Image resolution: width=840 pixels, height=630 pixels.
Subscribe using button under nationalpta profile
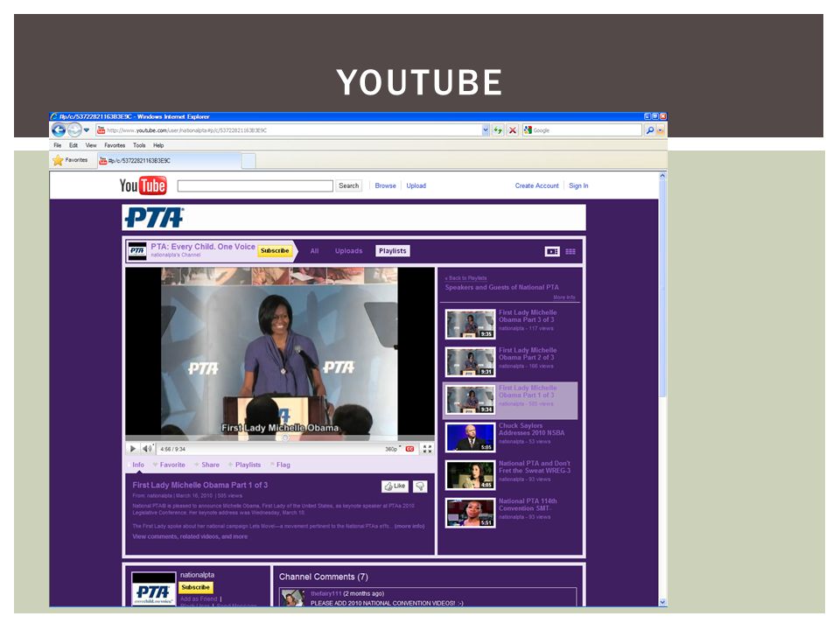[195, 587]
